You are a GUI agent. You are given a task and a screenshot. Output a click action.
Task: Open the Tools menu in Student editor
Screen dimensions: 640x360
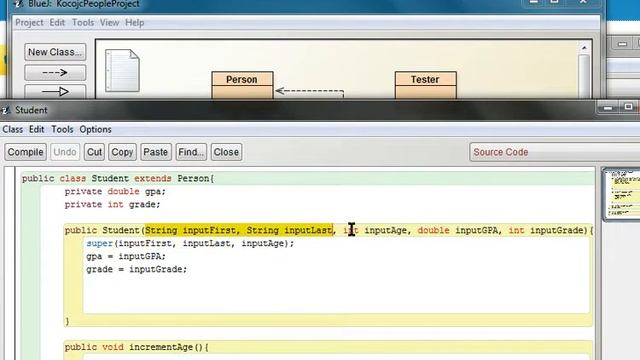point(62,129)
